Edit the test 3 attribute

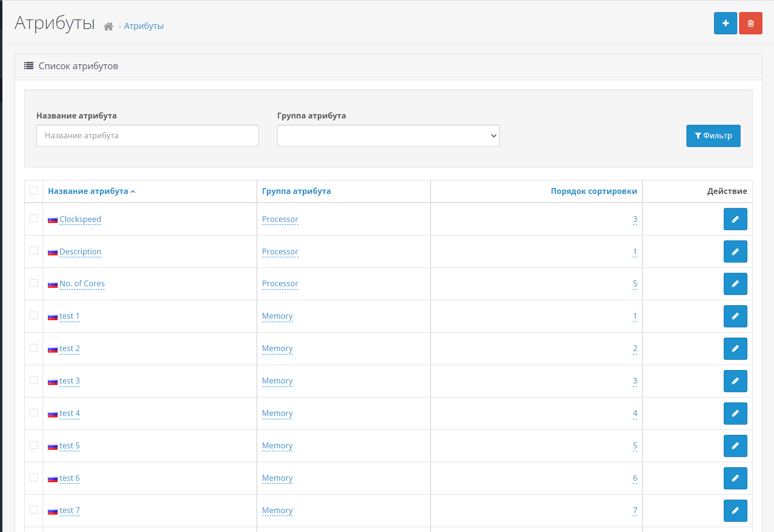[x=735, y=381]
